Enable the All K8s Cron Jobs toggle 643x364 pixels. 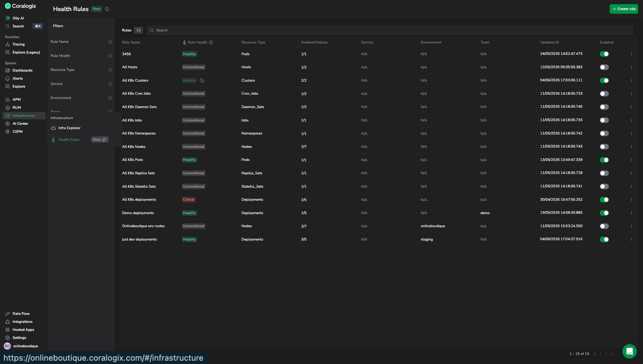604,94
